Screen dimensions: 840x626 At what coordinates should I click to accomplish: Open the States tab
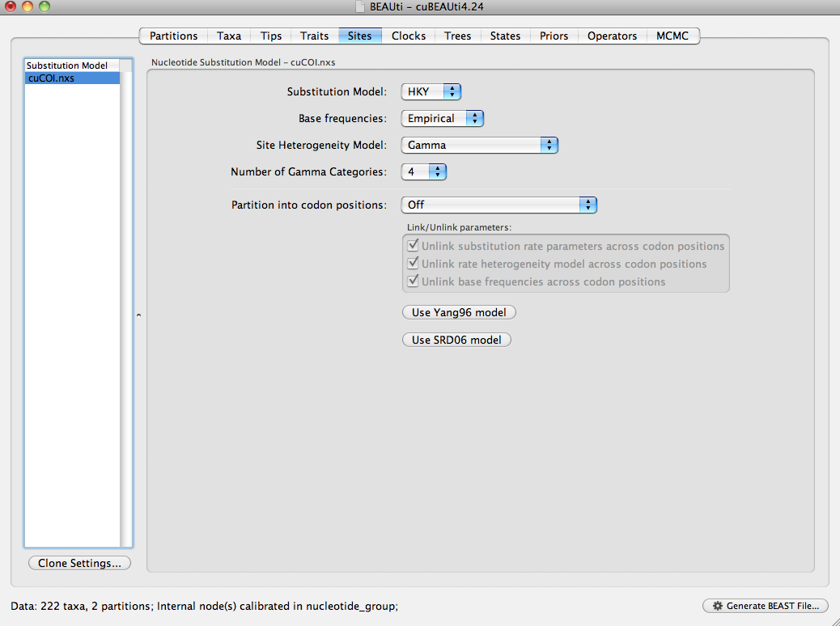pyautogui.click(x=505, y=36)
